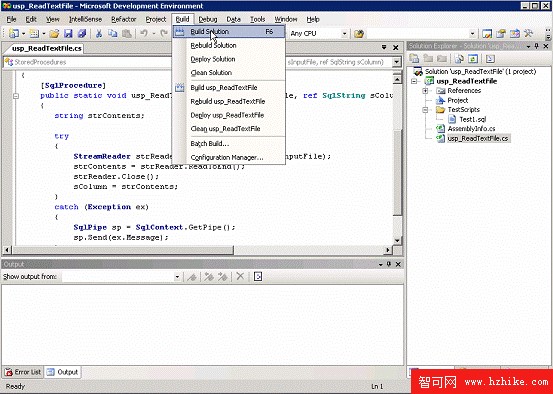Open the Find combo box dropdown arrow
The image size is (553, 394).
pos(473,34)
